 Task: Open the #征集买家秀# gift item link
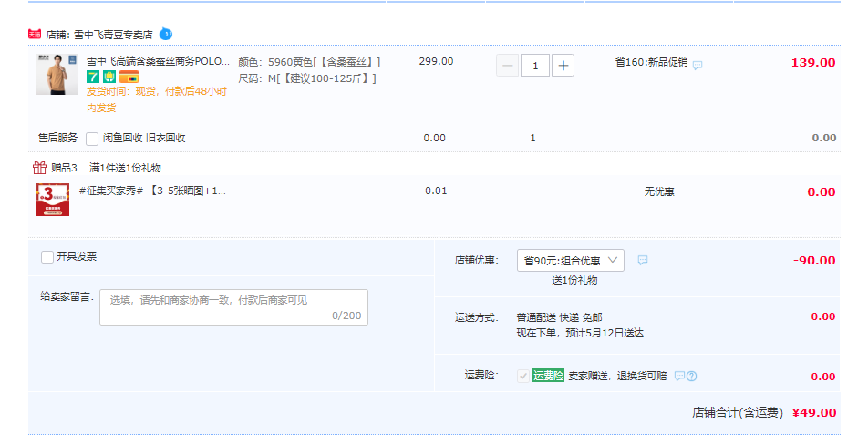(x=152, y=191)
